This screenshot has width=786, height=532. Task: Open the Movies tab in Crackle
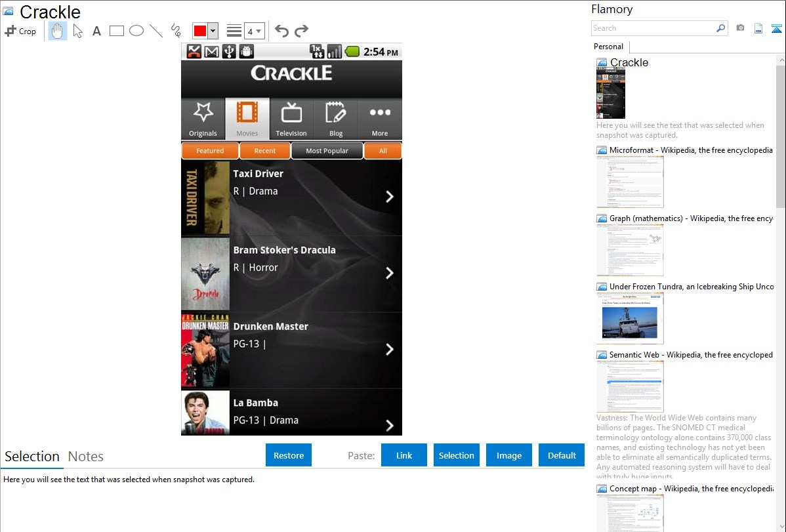point(247,119)
